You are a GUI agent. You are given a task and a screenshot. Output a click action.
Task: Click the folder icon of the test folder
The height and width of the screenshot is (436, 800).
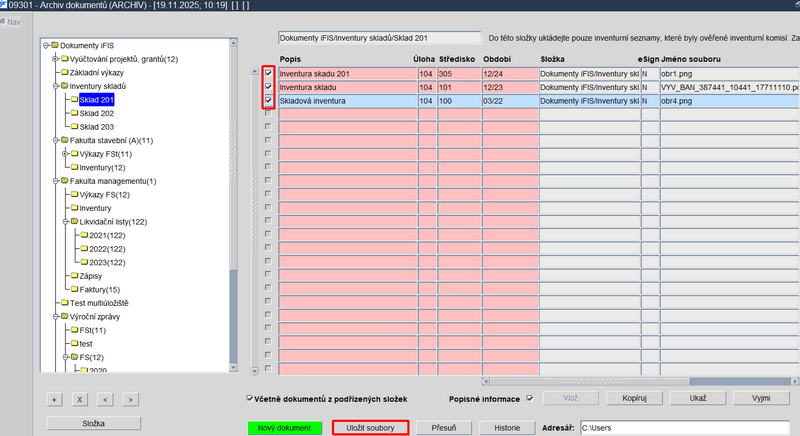[x=74, y=343]
